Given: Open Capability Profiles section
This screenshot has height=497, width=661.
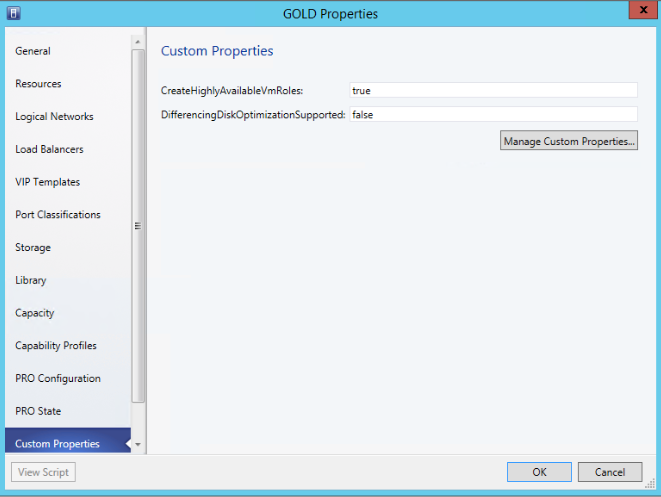Looking at the screenshot, I should click(x=56, y=346).
